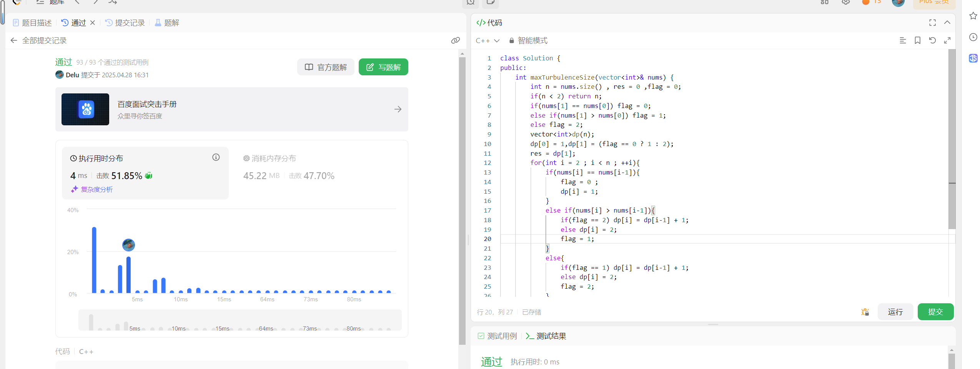
Task: Expand editor to fullscreen with arrows icon
Action: tap(947, 40)
